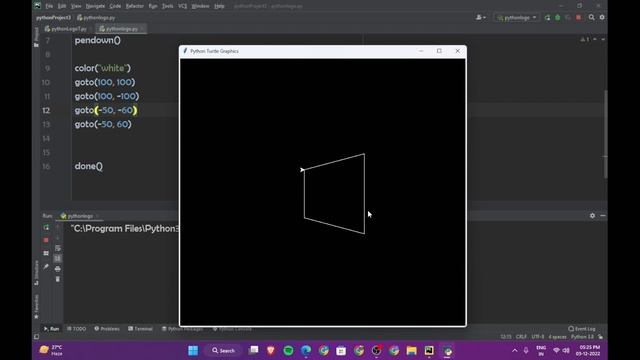This screenshot has height=360, width=640.
Task: Open the VCS menu
Action: point(182,6)
